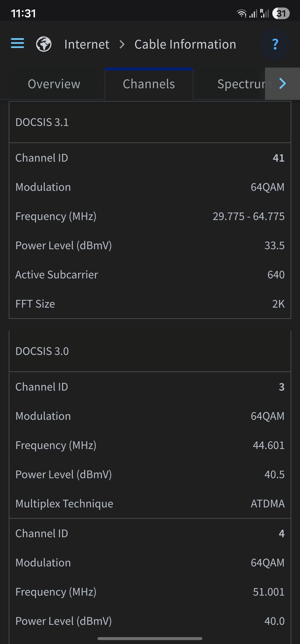Tap the Cable Information breadcrumb title
This screenshot has height=644, width=300.
point(185,44)
